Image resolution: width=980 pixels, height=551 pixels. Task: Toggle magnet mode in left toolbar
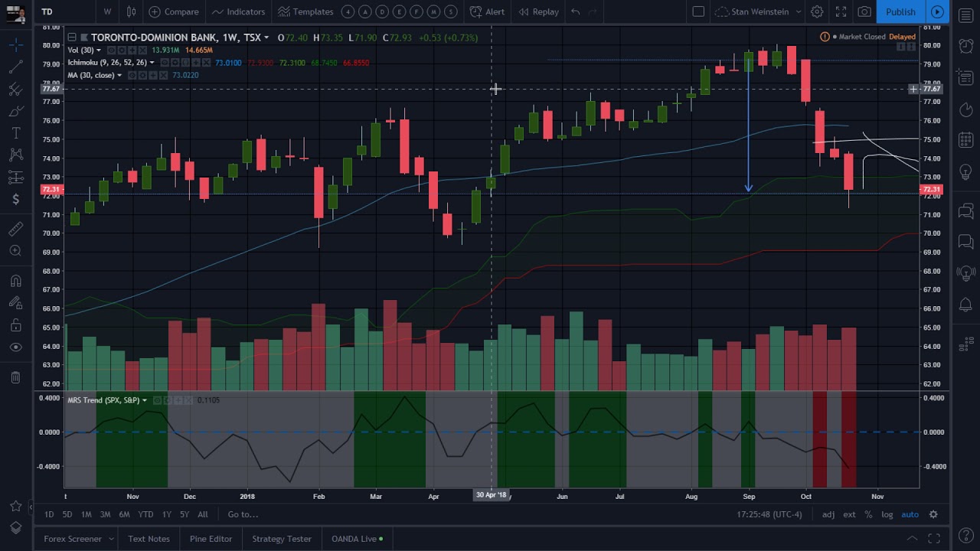pyautogui.click(x=15, y=281)
